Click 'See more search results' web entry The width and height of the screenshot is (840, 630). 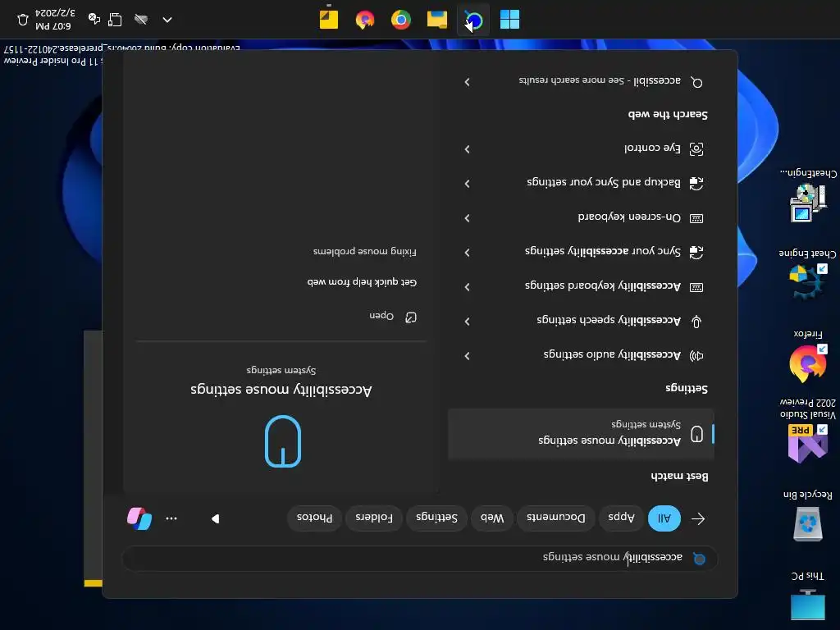click(x=581, y=82)
